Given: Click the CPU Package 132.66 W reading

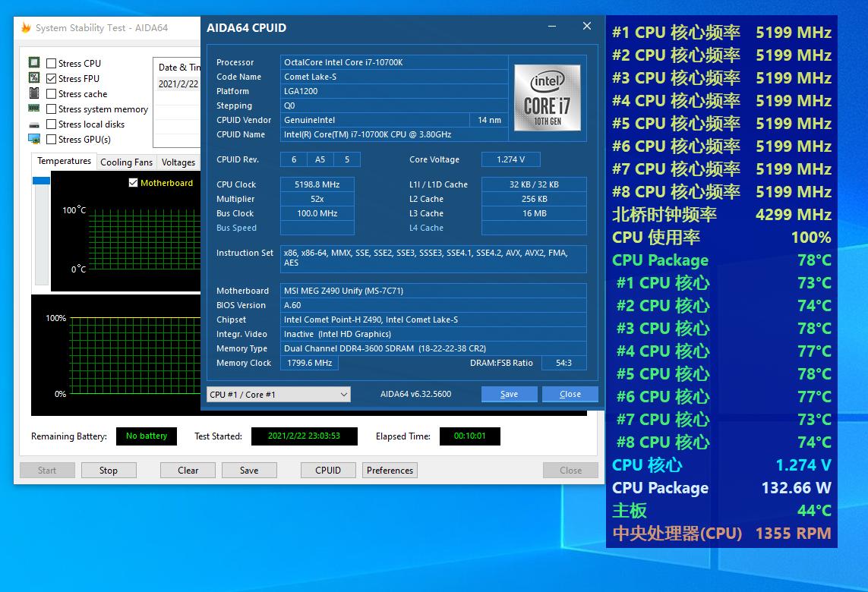Looking at the screenshot, I should pos(721,488).
